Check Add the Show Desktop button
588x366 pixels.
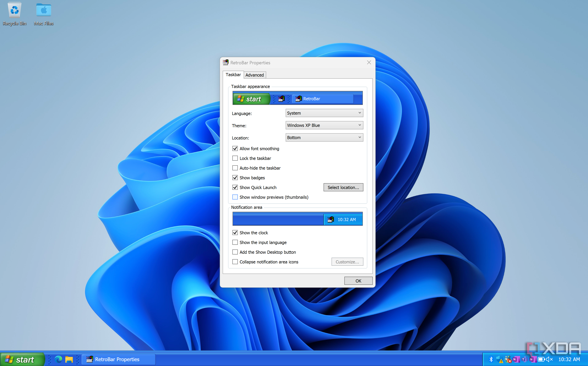click(x=235, y=252)
